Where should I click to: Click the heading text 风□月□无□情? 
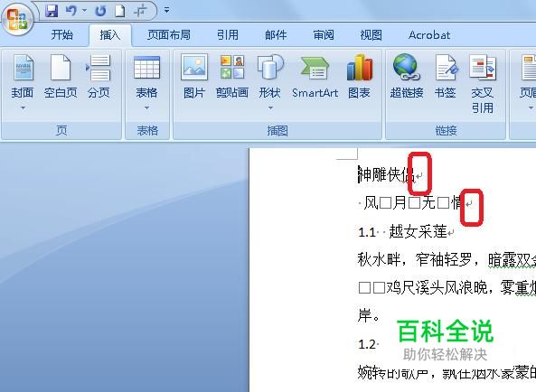[413, 203]
